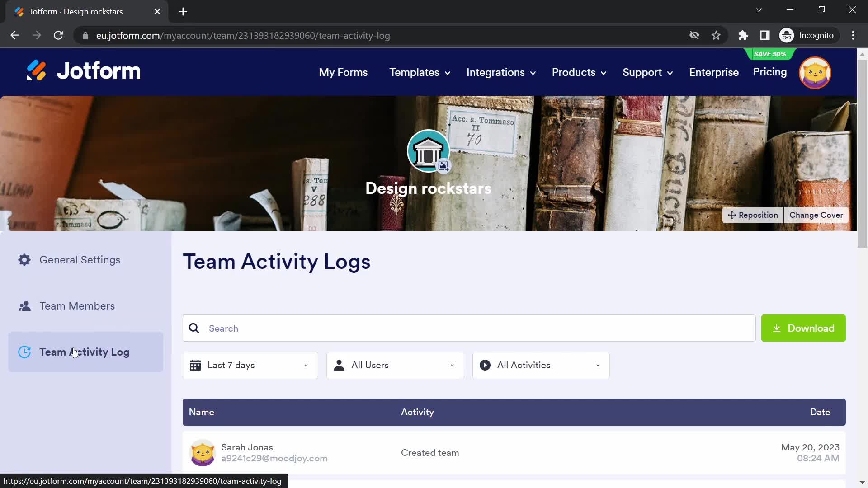868x488 pixels.
Task: Click the search magnifier icon
Action: pyautogui.click(x=194, y=328)
